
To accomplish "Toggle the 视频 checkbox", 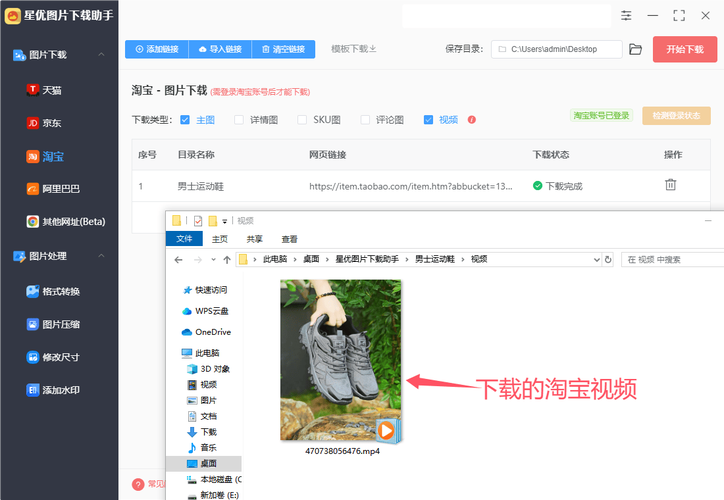I will pyautogui.click(x=428, y=120).
